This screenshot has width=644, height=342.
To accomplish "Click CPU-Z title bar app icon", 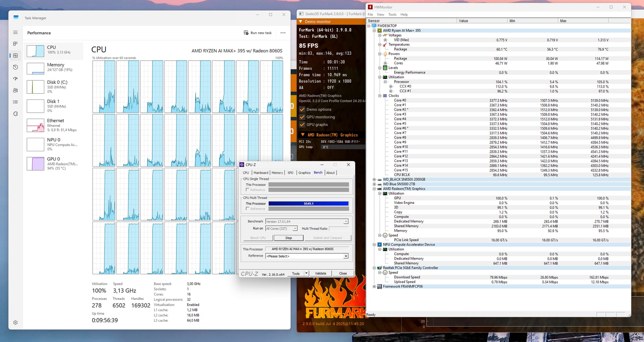I will (242, 165).
